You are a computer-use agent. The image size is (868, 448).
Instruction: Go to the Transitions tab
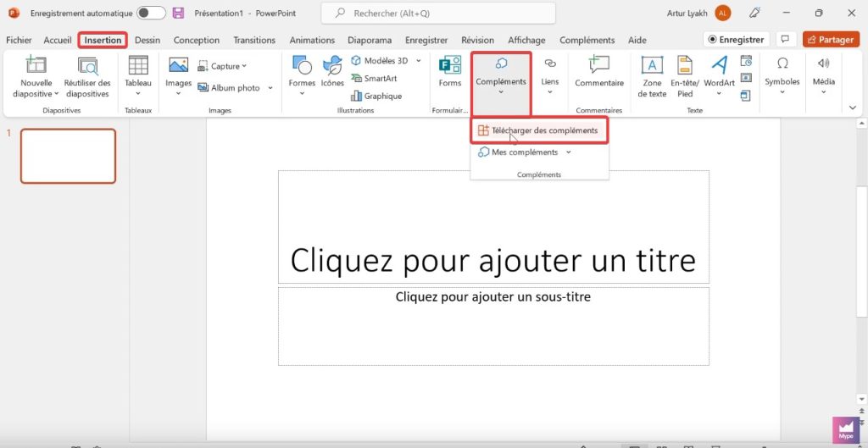coord(254,40)
